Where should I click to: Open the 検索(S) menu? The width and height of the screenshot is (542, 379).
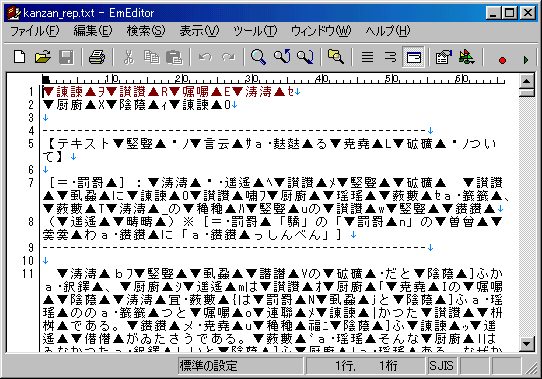point(146,31)
